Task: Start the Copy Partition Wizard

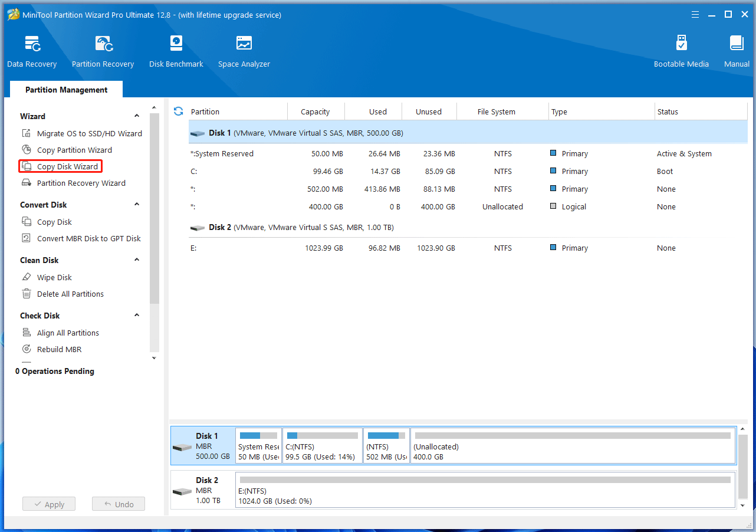Action: coord(67,150)
